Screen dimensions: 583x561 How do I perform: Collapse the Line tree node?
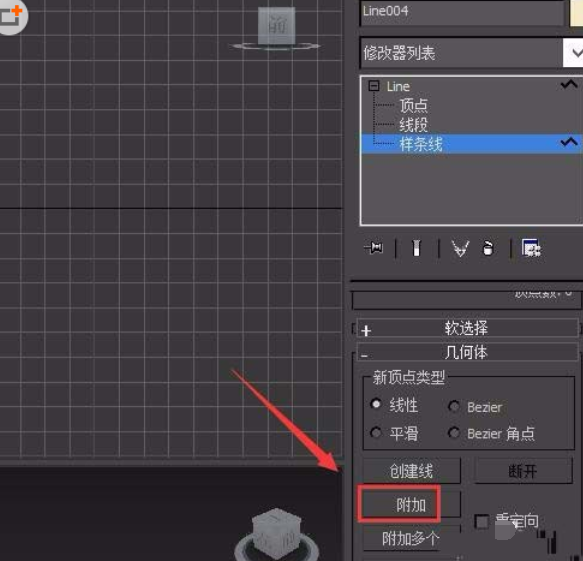point(374,86)
